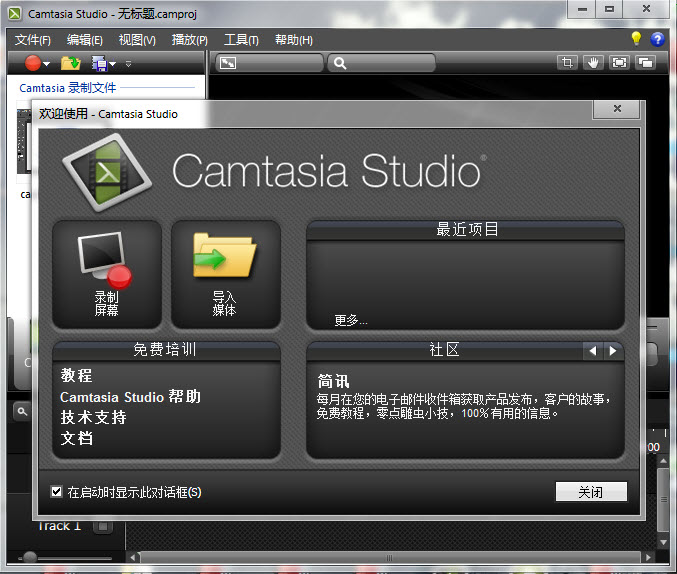Show the previous community news item
677x574 pixels.
coord(592,351)
